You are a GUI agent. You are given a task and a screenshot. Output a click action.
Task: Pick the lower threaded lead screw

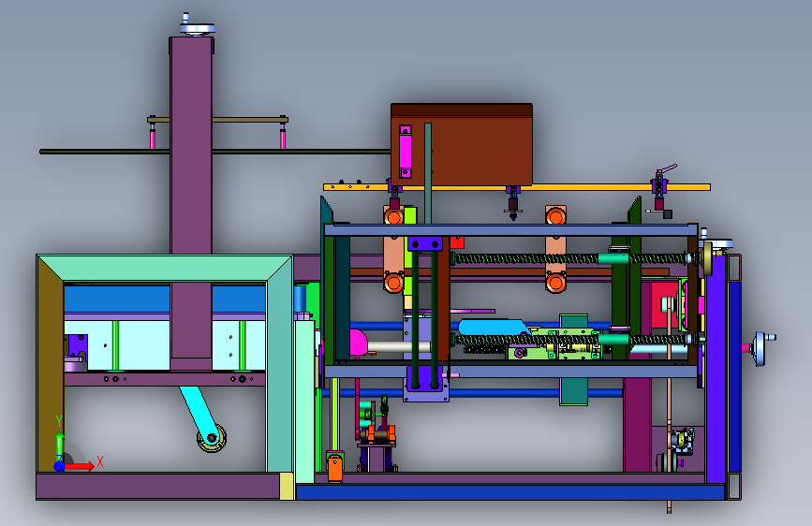[569, 340]
